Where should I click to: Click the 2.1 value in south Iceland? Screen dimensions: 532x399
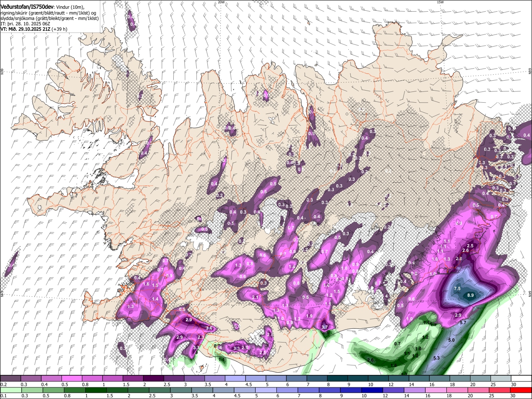[x=255, y=298]
